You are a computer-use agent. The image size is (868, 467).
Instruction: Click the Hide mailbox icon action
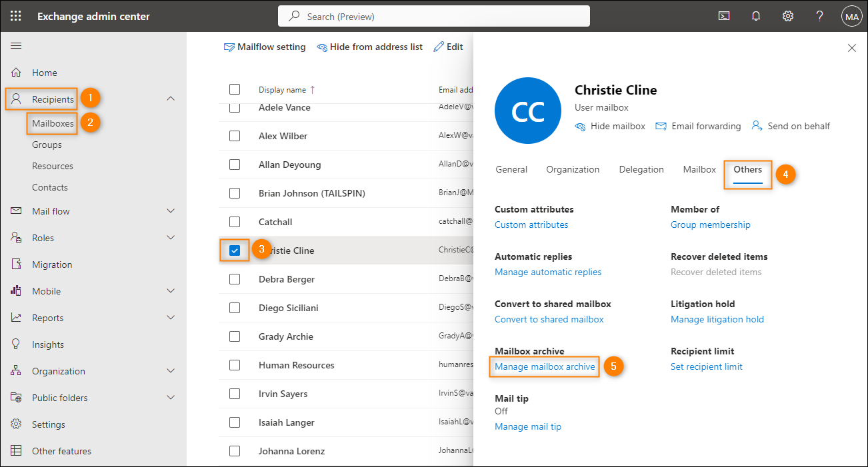point(581,126)
